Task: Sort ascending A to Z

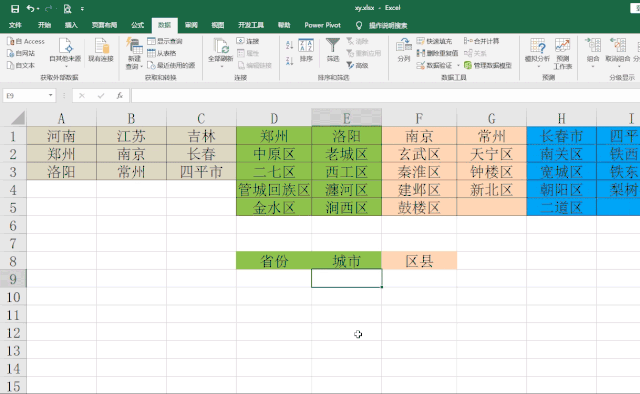Action: click(289, 45)
